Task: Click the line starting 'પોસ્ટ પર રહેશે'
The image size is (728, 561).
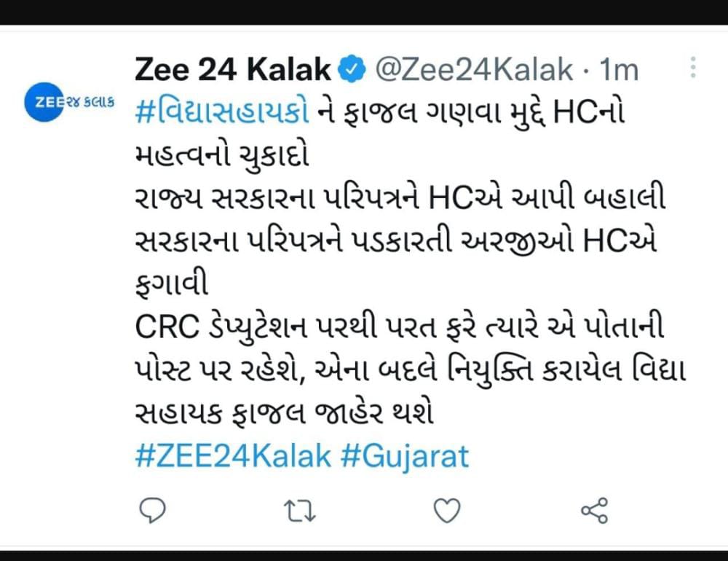Action: [410, 370]
